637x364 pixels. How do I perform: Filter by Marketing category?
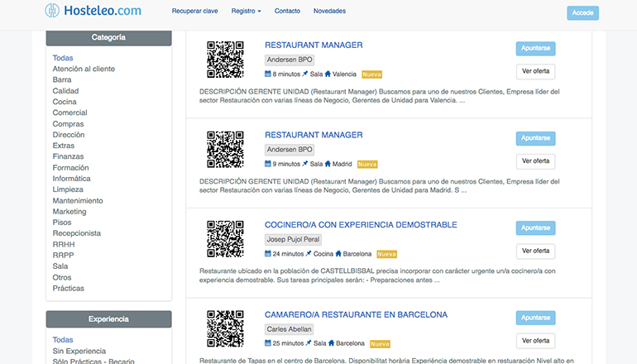point(69,211)
